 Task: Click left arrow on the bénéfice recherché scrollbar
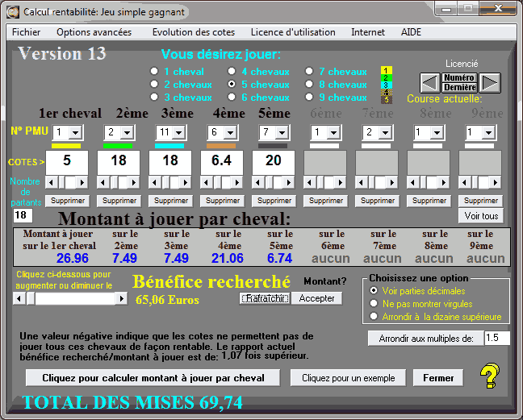[x=19, y=298]
